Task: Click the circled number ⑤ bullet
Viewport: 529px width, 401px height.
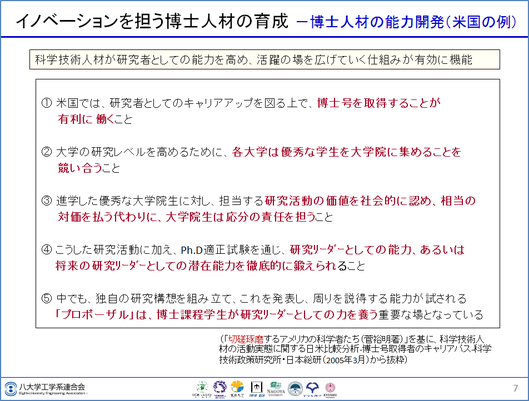Action: 46,298
